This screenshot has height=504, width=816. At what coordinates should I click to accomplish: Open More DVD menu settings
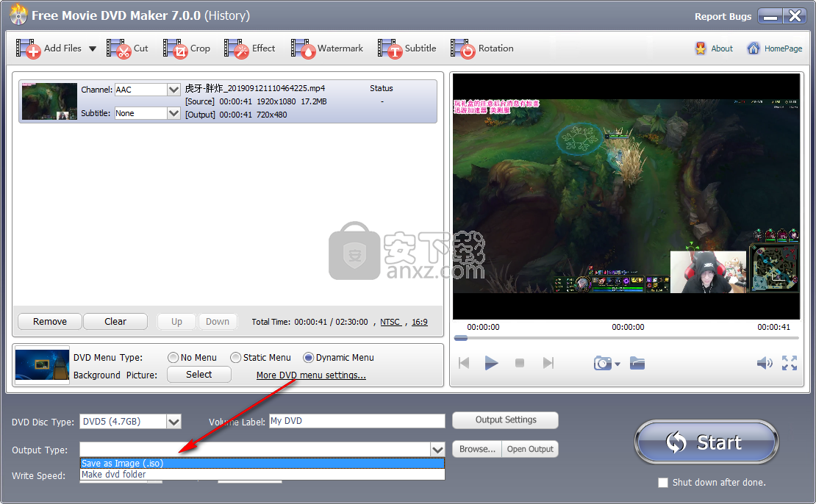(x=310, y=375)
